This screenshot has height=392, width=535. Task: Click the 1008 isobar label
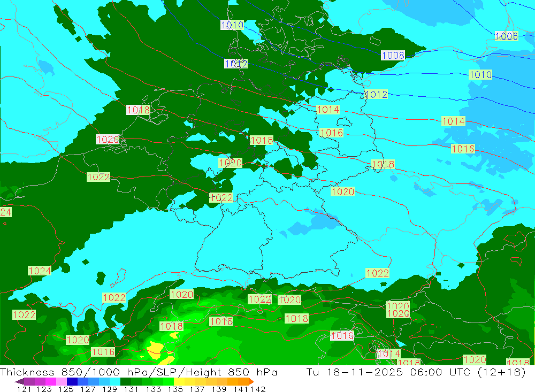click(393, 55)
